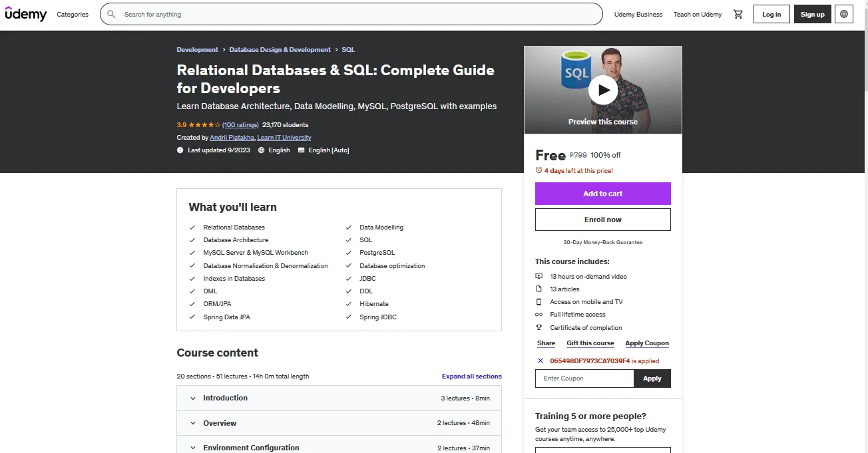The image size is (868, 453).
Task: Click the 13 articles document icon
Action: pos(539,289)
